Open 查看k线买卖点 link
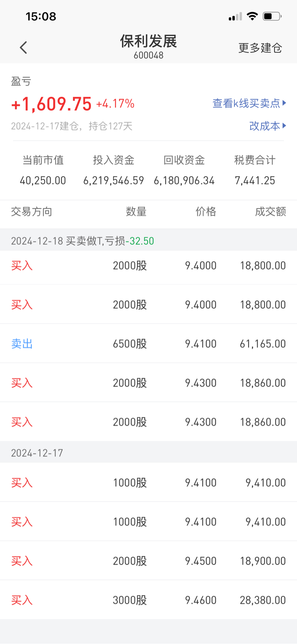 (246, 103)
